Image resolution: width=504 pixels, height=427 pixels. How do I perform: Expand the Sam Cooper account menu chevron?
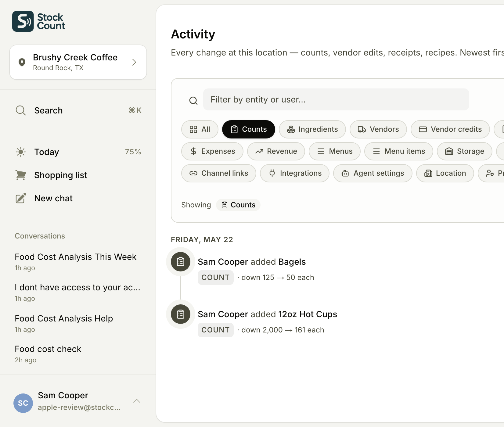[x=137, y=401]
